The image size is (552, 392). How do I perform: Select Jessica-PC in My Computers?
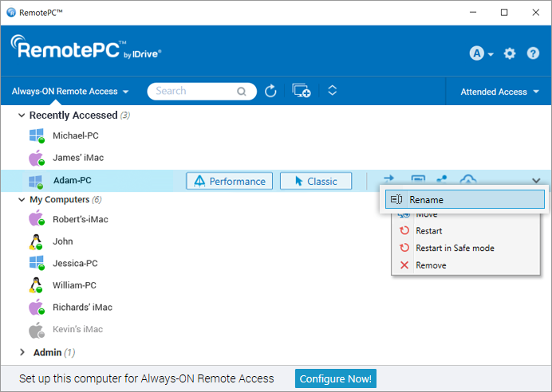tap(75, 264)
